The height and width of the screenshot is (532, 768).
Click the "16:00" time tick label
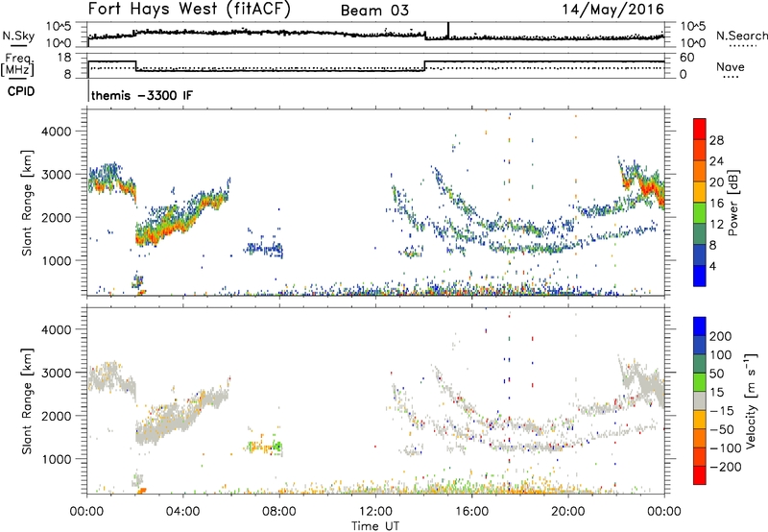(471, 512)
